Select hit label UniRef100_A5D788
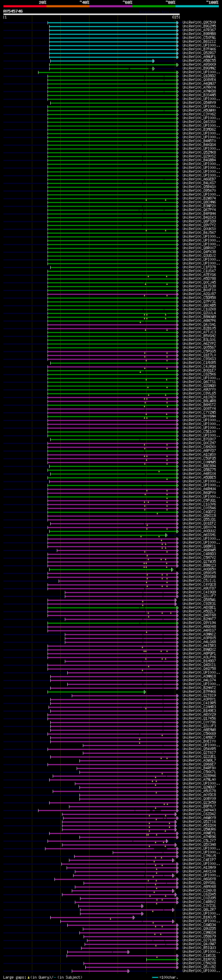Image resolution: width=222 pixels, height=980 pixels. click(199, 279)
